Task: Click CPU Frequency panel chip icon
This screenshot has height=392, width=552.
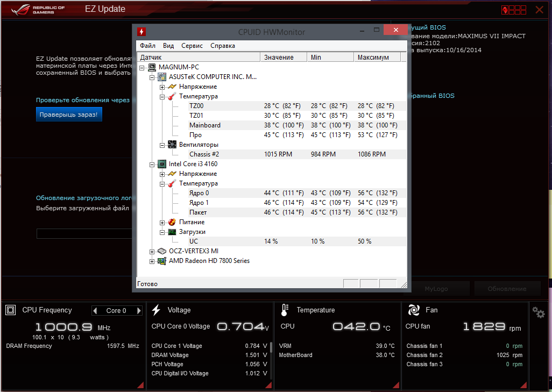Action: click(11, 310)
